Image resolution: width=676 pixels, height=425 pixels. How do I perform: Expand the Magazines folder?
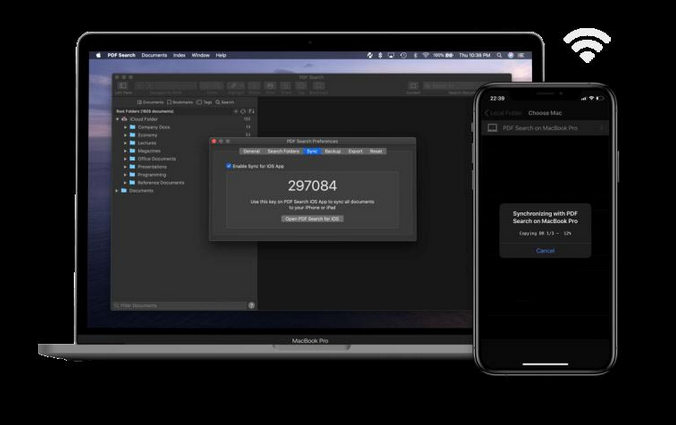point(125,151)
